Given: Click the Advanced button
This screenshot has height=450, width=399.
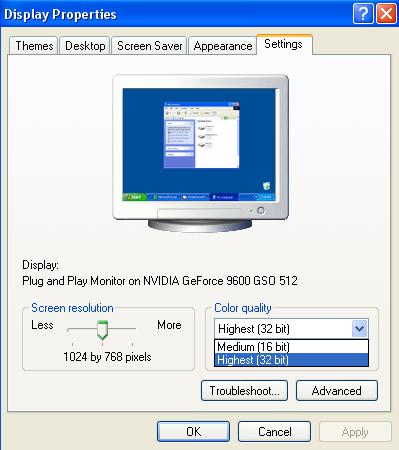Looking at the screenshot, I should coord(337,391).
